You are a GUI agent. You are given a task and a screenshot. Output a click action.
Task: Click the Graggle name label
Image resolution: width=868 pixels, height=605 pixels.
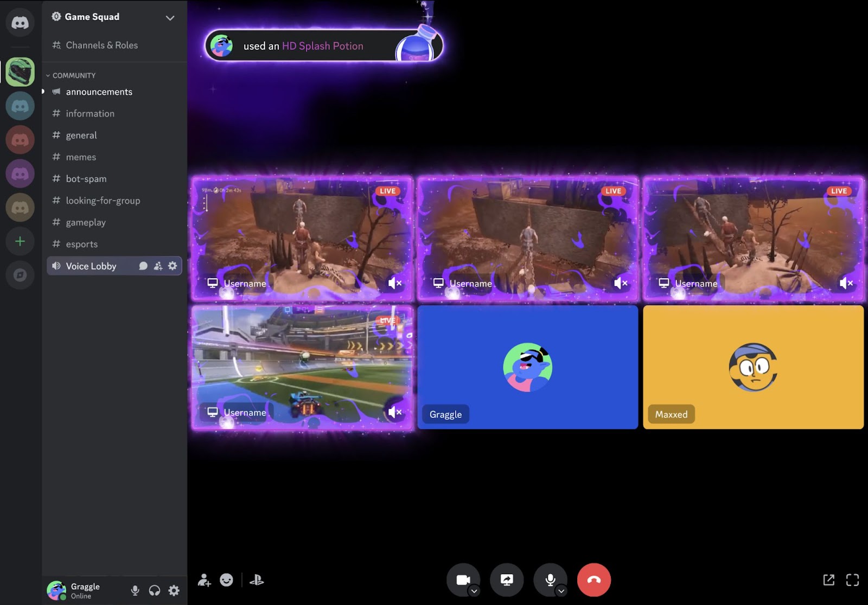[x=445, y=414]
